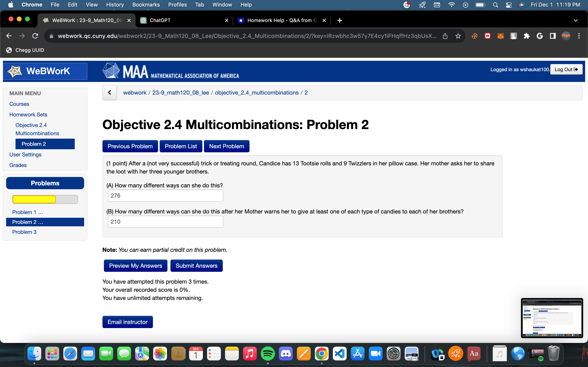Click the WeBWorK spider logo
Screen dimensions: 588x367
(15, 71)
